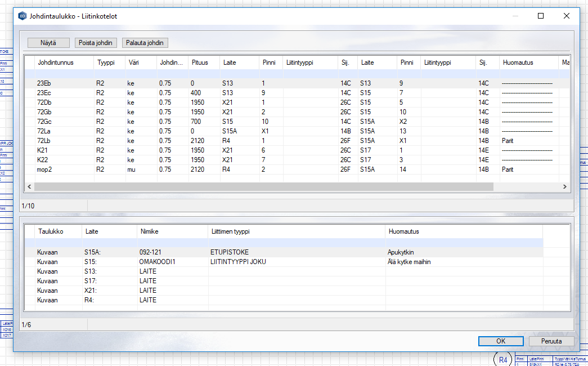Select wire row 23Eb
Screen dimensions: 588x366
pos(44,83)
